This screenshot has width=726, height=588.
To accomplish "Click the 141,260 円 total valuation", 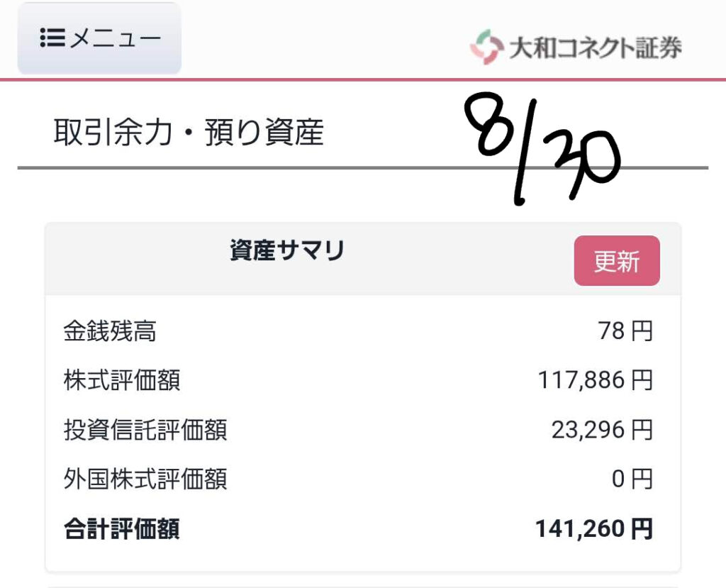I will 594,528.
